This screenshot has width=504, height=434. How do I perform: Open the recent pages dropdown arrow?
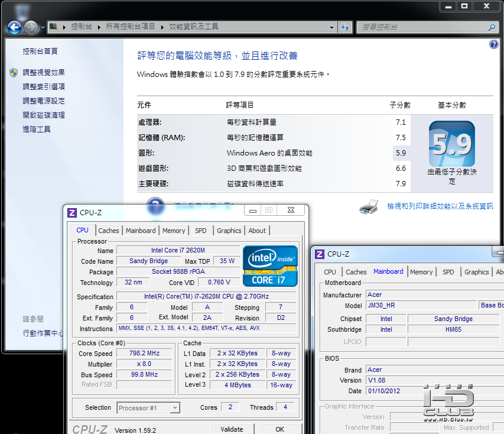point(43,28)
